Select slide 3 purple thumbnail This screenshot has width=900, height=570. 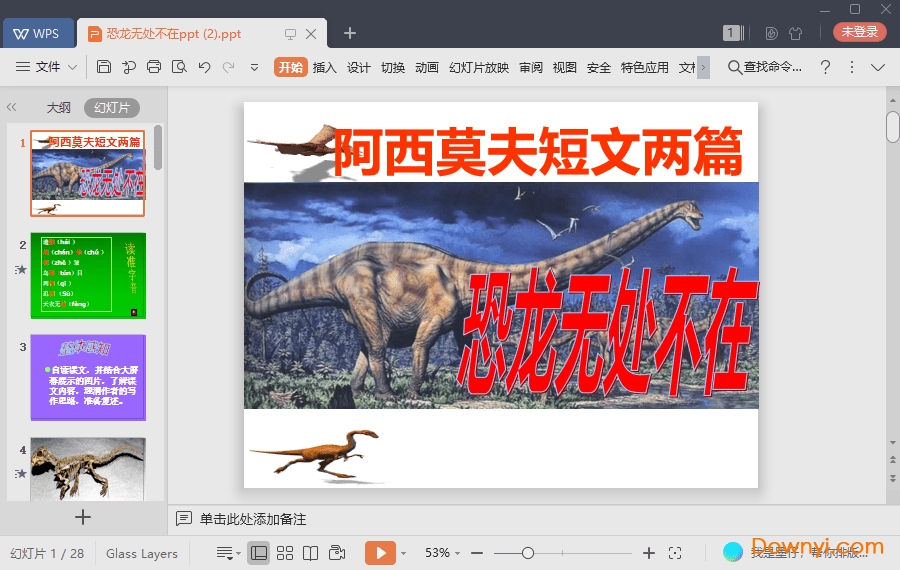88,378
